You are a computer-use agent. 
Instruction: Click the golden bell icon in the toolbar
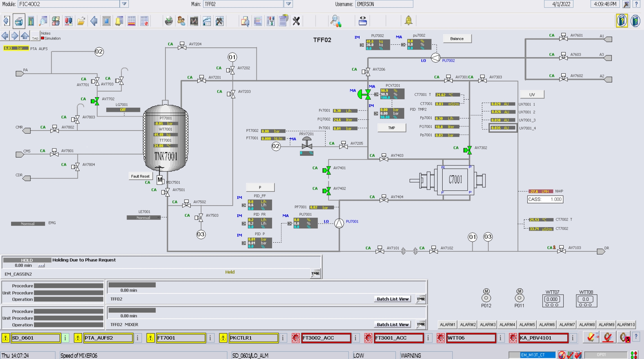click(409, 21)
